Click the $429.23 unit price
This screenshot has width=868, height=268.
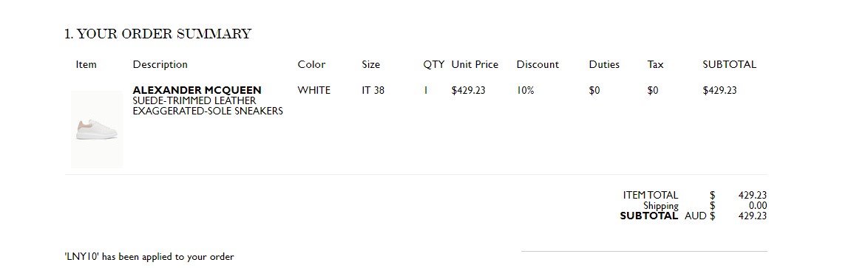point(468,90)
